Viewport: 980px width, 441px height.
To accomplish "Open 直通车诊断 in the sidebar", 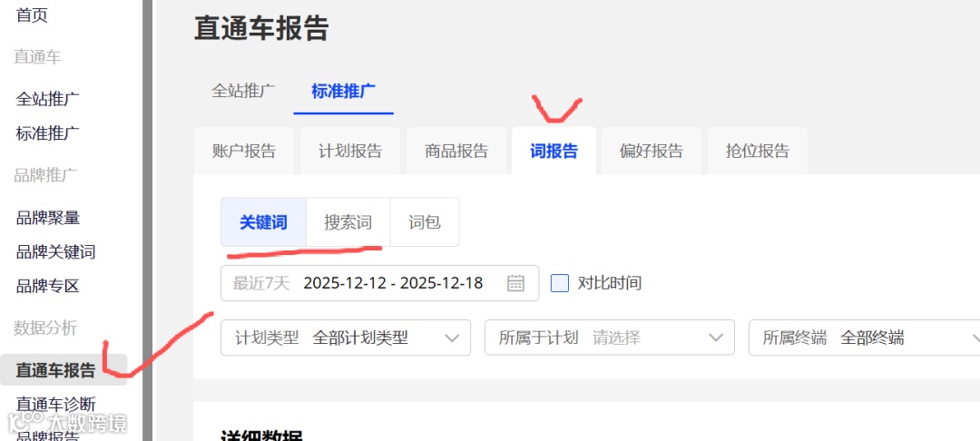I will coord(55,404).
